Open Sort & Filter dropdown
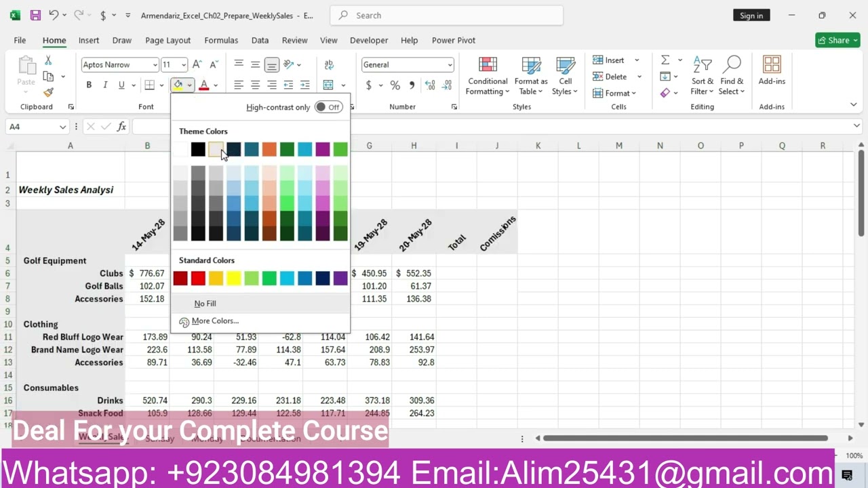Viewport: 868px width, 488px height. pos(702,76)
